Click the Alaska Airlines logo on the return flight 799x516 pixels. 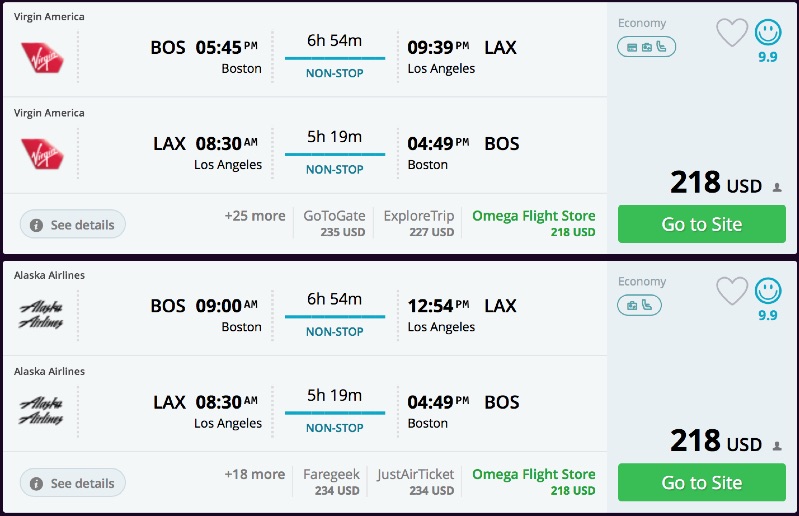[x=42, y=411]
